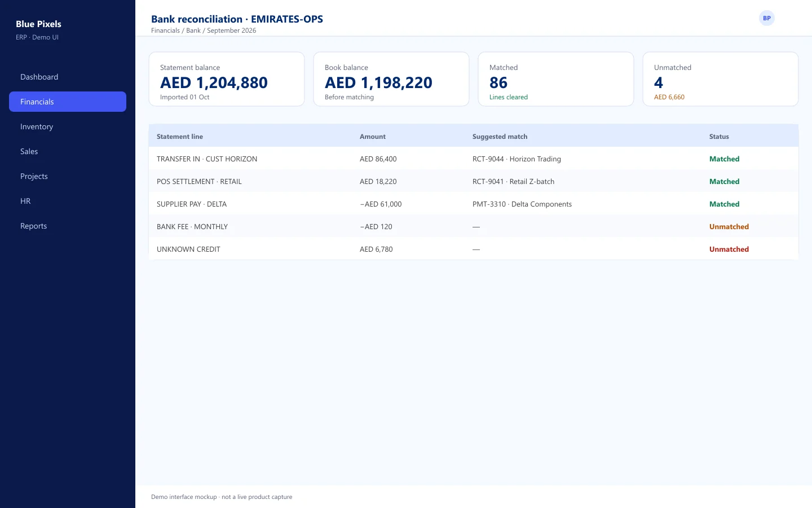Screen dimensions: 812x508
Task: Click the AED 18,220 amount
Action: (378, 181)
